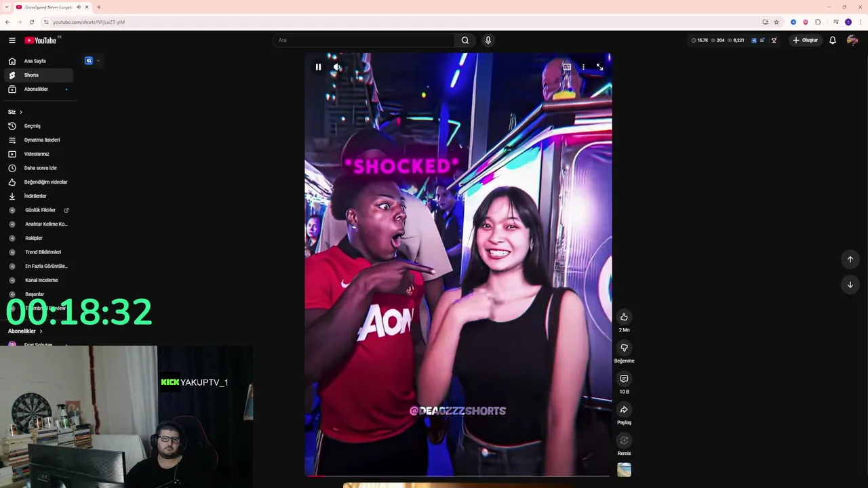
Task: Open Geçmiş history
Action: [38, 126]
